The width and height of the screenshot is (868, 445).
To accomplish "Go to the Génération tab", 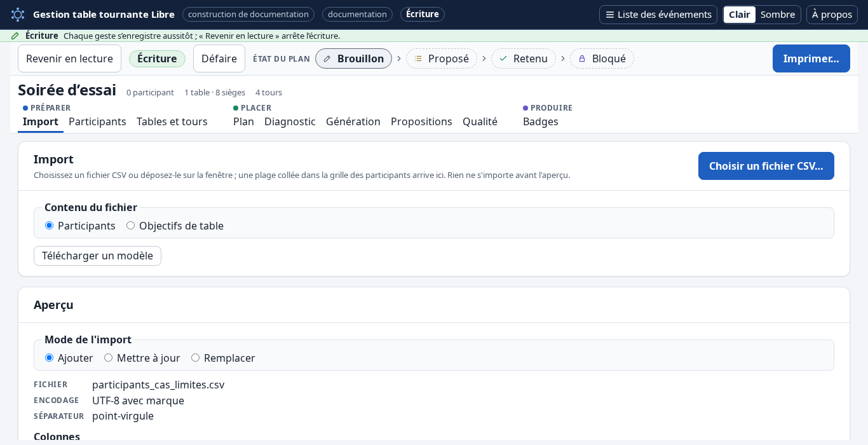I will 353,121.
